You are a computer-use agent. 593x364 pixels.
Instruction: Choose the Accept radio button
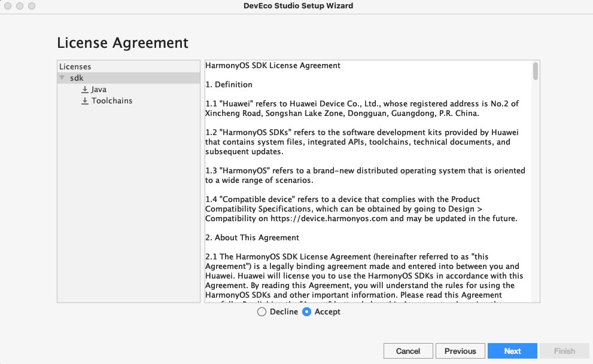click(307, 312)
